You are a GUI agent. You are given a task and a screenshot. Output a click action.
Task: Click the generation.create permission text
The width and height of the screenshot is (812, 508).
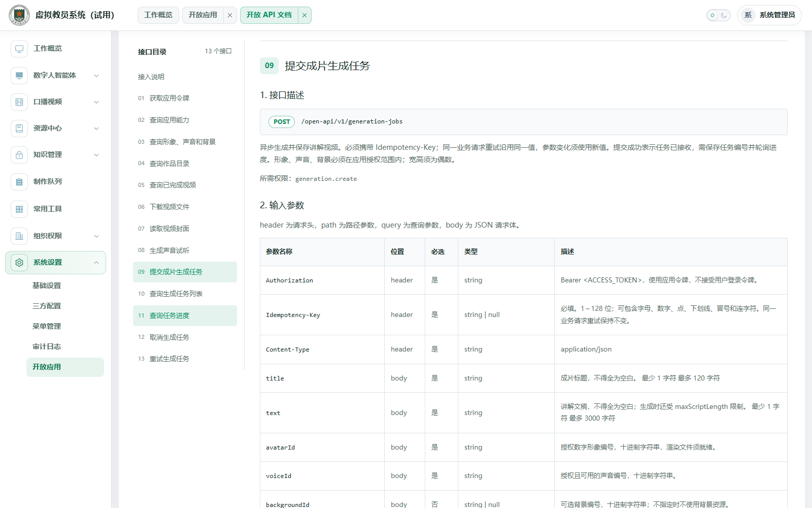(x=326, y=179)
